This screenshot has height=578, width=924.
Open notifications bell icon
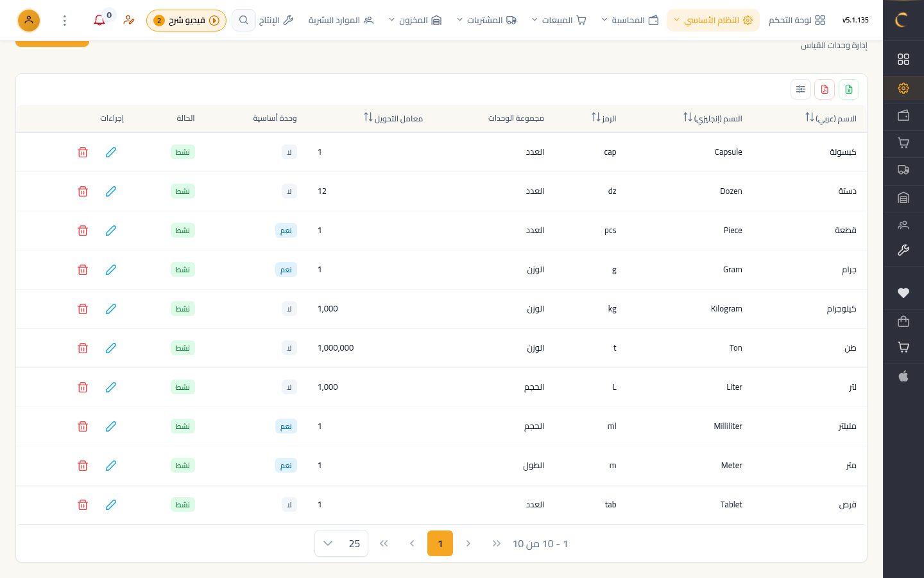click(99, 21)
